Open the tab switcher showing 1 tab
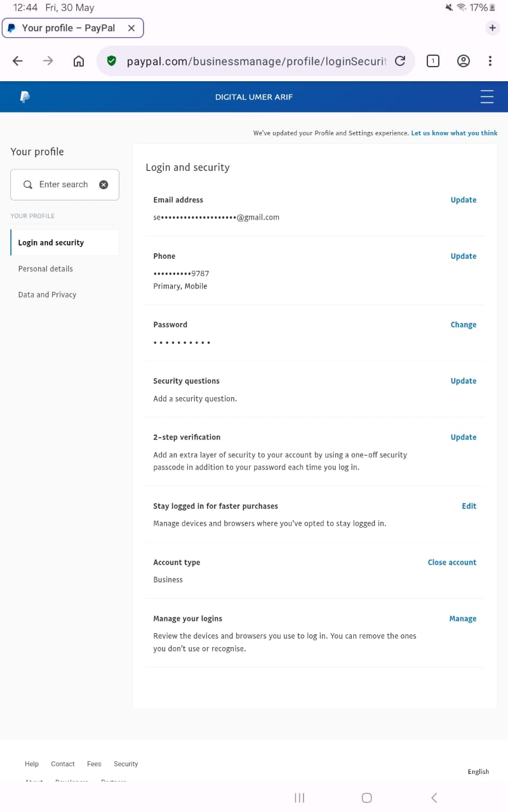This screenshot has width=508, height=812. coord(432,61)
